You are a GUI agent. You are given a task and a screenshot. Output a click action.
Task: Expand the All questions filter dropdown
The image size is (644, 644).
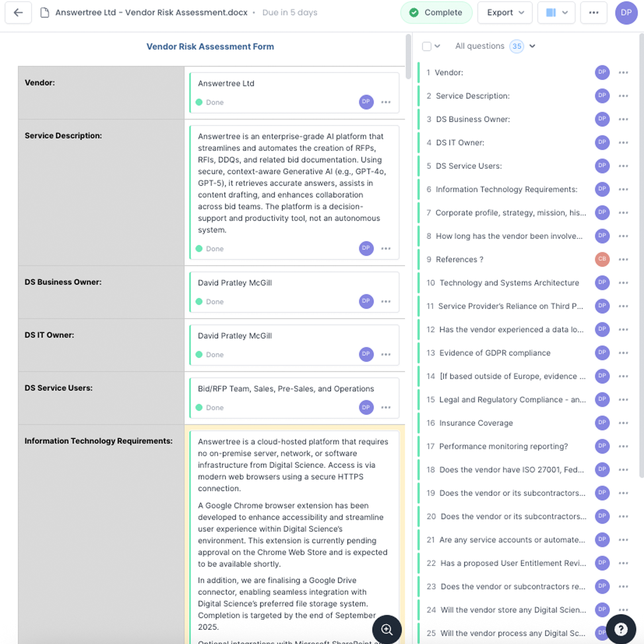coord(532,46)
